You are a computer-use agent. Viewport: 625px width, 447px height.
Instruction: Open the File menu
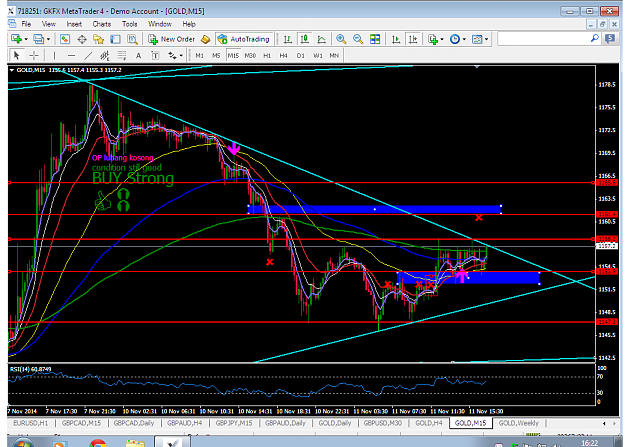point(26,24)
